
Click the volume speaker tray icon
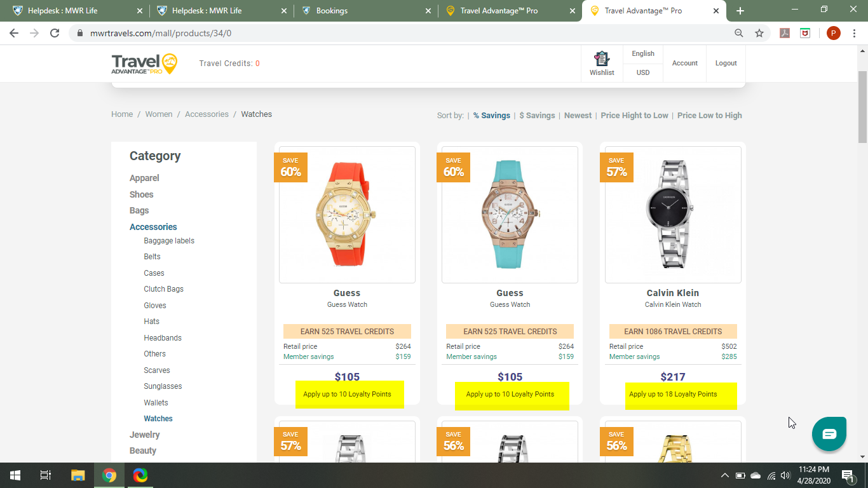(785, 475)
